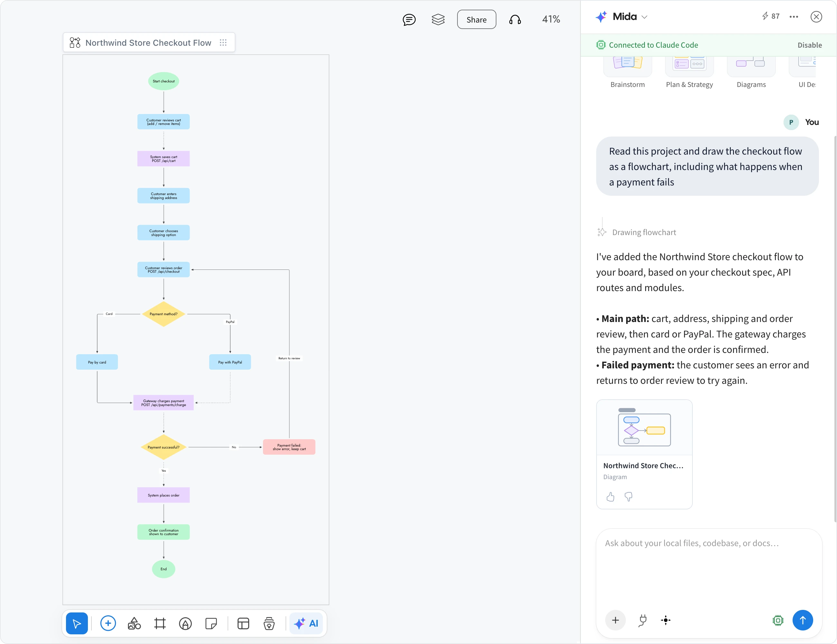This screenshot has height=644, width=837.
Task: Select the Plan & Strategy template
Action: tap(689, 73)
